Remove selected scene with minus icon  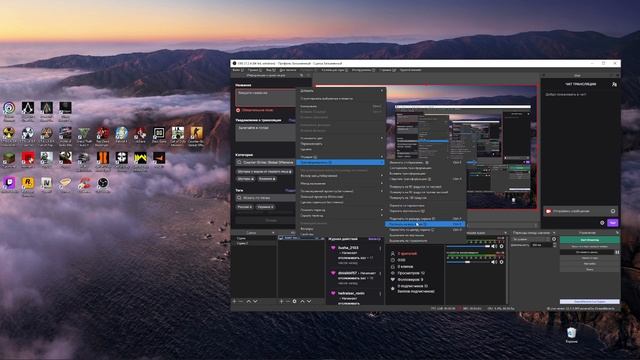241,301
